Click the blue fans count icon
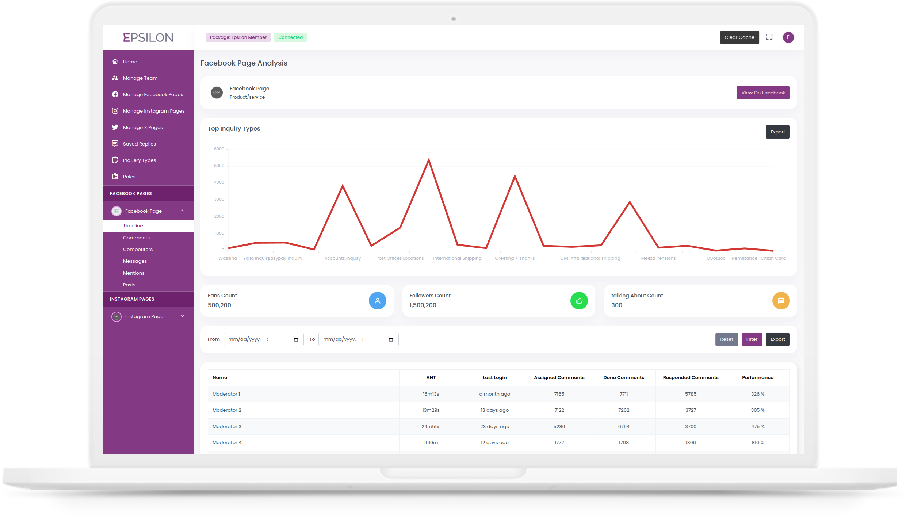Image resolution: width=906 pixels, height=517 pixels. tap(377, 300)
